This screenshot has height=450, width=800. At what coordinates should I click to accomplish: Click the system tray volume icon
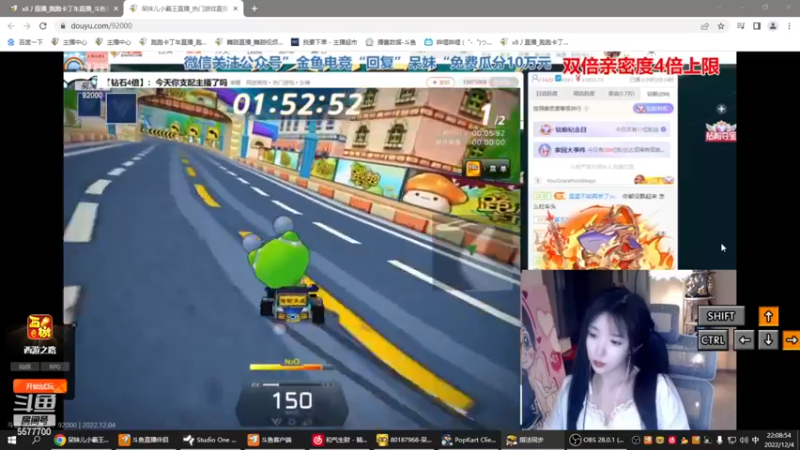click(x=744, y=440)
